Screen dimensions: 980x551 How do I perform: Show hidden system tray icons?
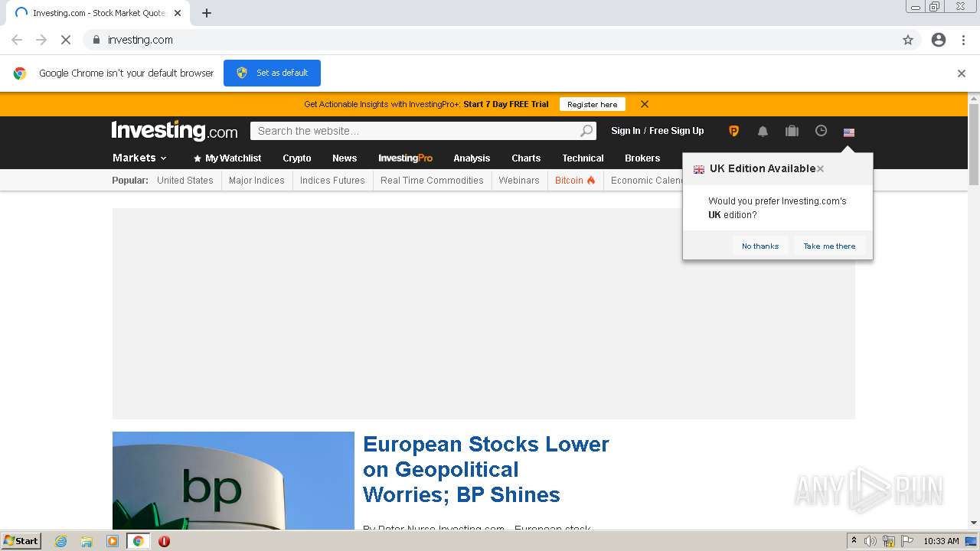point(854,541)
